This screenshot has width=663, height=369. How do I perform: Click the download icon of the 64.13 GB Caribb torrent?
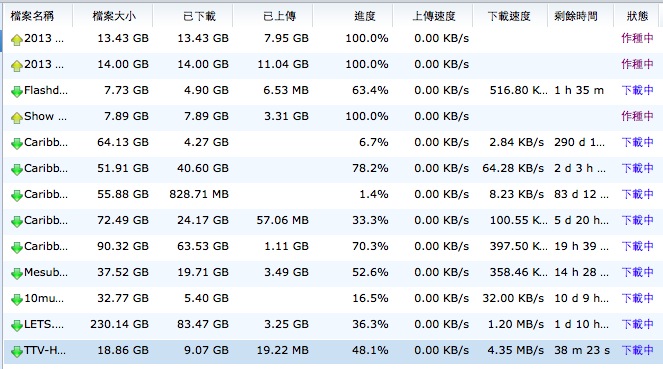click(16, 144)
